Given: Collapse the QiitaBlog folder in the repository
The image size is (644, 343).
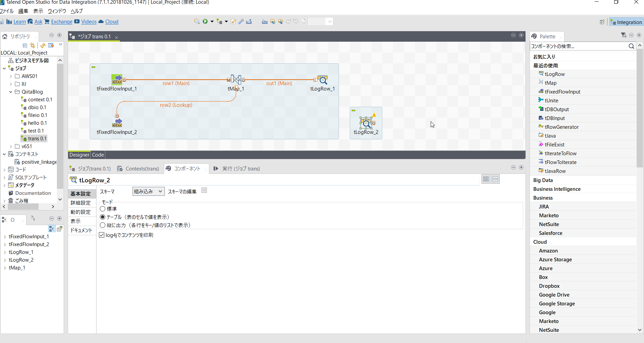Looking at the screenshot, I should point(10,92).
